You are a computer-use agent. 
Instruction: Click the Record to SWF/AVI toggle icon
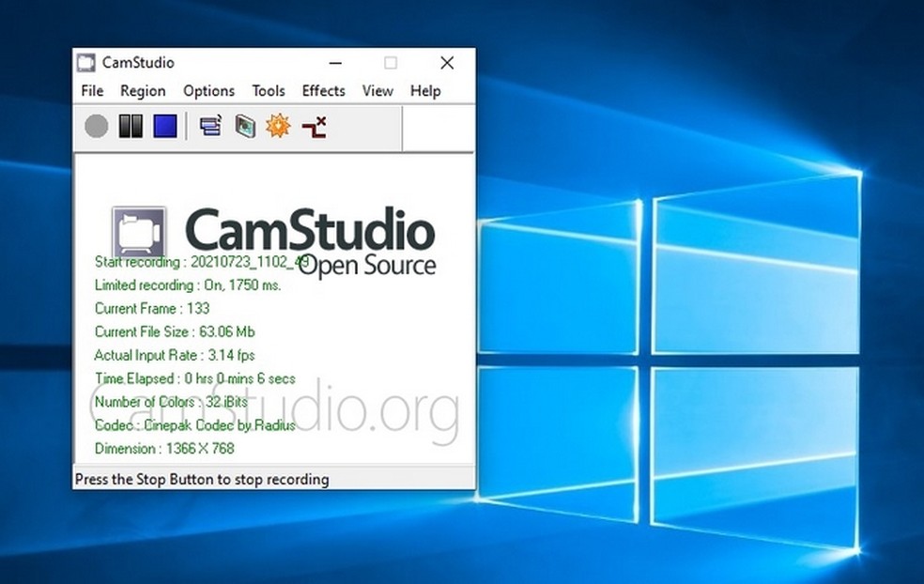(x=244, y=126)
